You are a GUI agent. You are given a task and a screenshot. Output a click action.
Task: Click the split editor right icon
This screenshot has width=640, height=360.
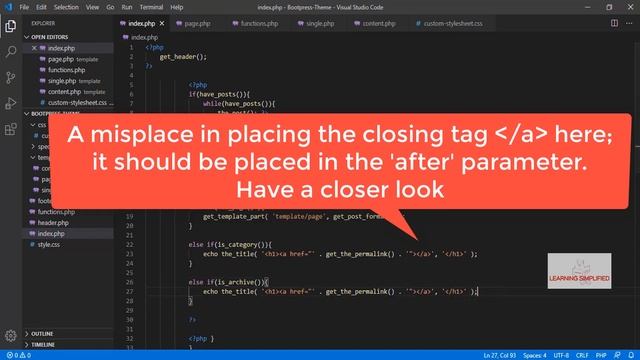614,23
